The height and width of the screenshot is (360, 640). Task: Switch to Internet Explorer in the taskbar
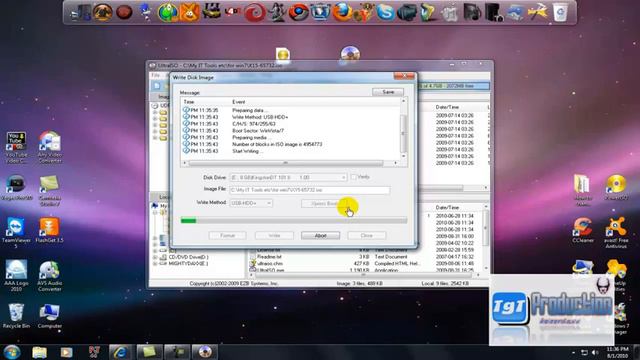[x=120, y=352]
